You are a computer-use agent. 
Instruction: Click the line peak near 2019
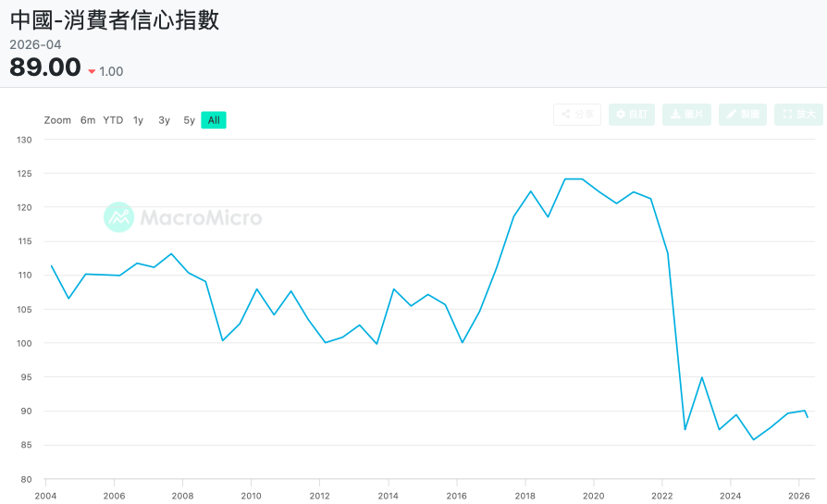574,179
